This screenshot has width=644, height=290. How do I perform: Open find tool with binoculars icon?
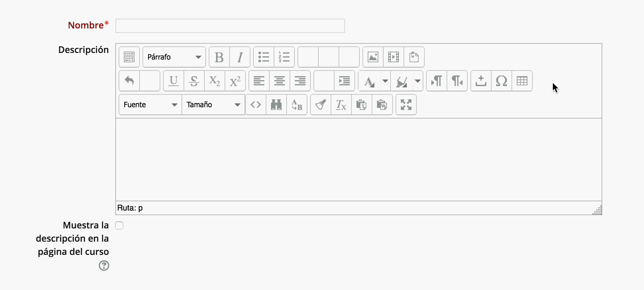[276, 105]
